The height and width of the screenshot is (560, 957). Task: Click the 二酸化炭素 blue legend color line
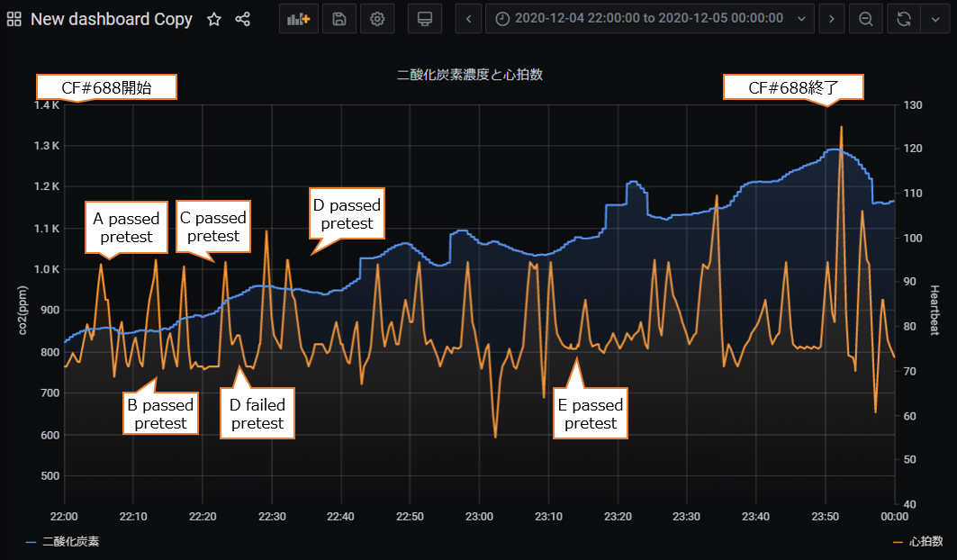[32, 542]
